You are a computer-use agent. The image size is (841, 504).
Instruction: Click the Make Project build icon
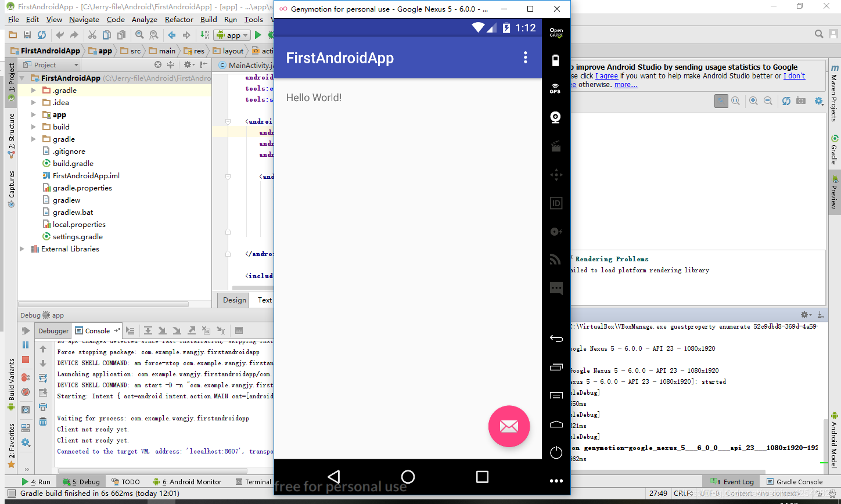pos(204,35)
